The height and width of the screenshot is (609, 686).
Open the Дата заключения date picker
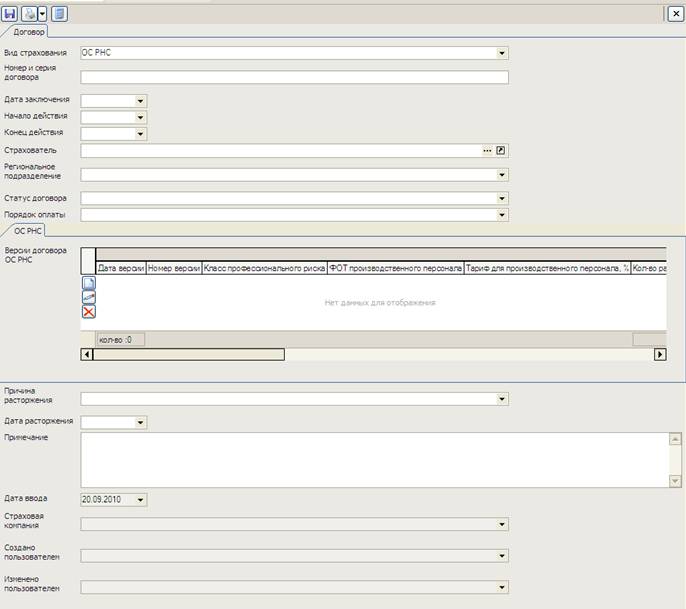140,100
